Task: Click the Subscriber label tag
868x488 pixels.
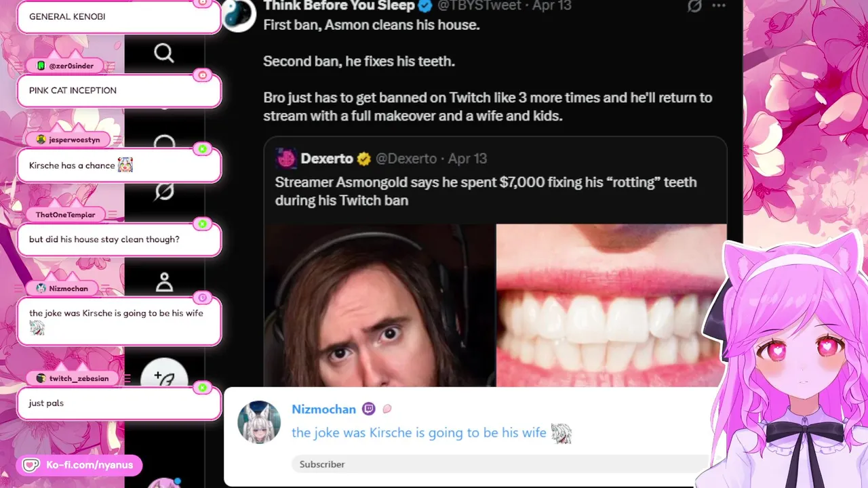Action: [x=322, y=464]
